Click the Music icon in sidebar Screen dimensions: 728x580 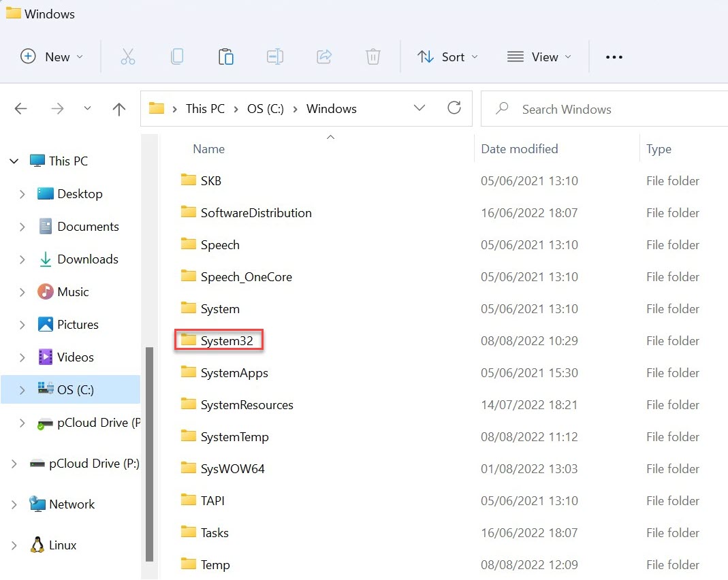point(45,292)
